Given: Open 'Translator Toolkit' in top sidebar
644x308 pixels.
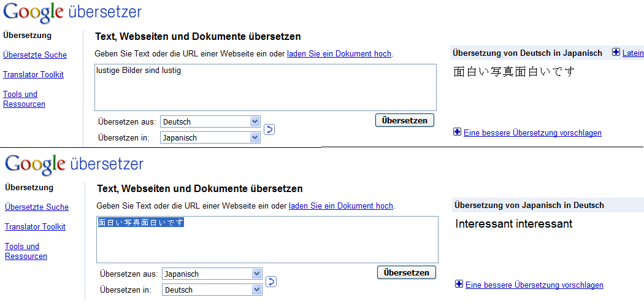Looking at the screenshot, I should click(x=33, y=75).
